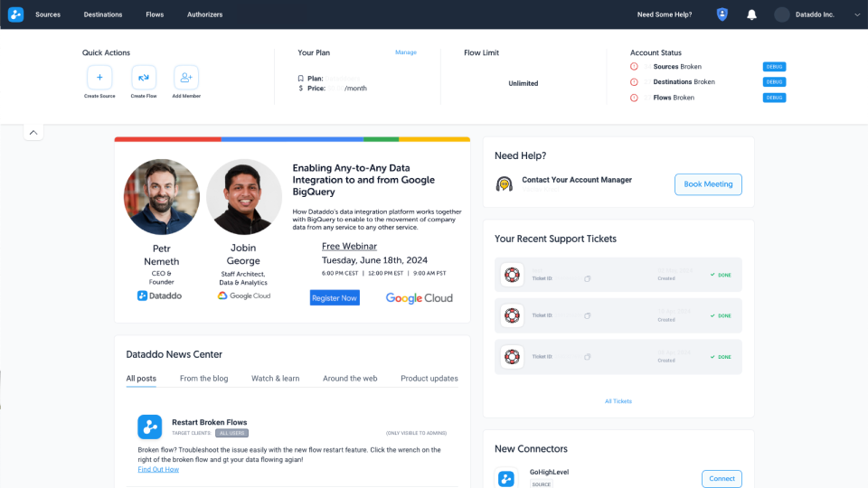This screenshot has width=868, height=488.
Task: Open the Flows menu
Action: click(x=155, y=15)
